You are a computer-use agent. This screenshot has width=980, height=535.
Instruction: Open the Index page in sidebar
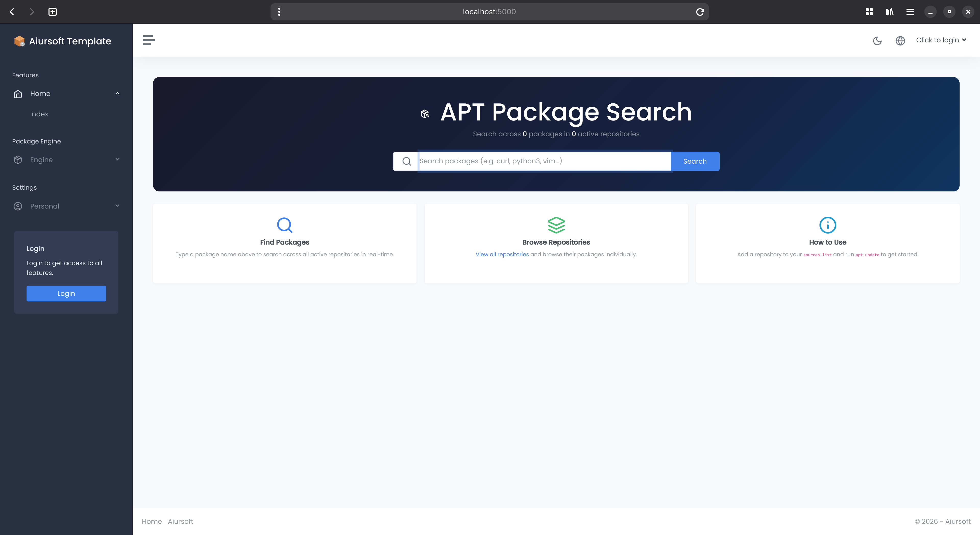coord(39,114)
